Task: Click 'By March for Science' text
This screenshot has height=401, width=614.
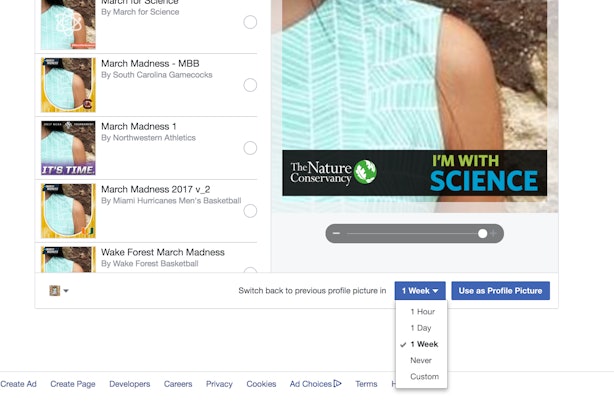Action: [140, 12]
